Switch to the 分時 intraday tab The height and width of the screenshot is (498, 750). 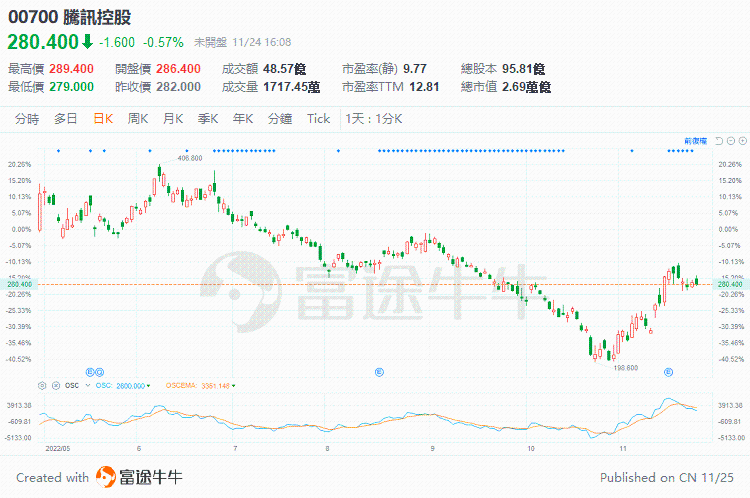coord(27,119)
